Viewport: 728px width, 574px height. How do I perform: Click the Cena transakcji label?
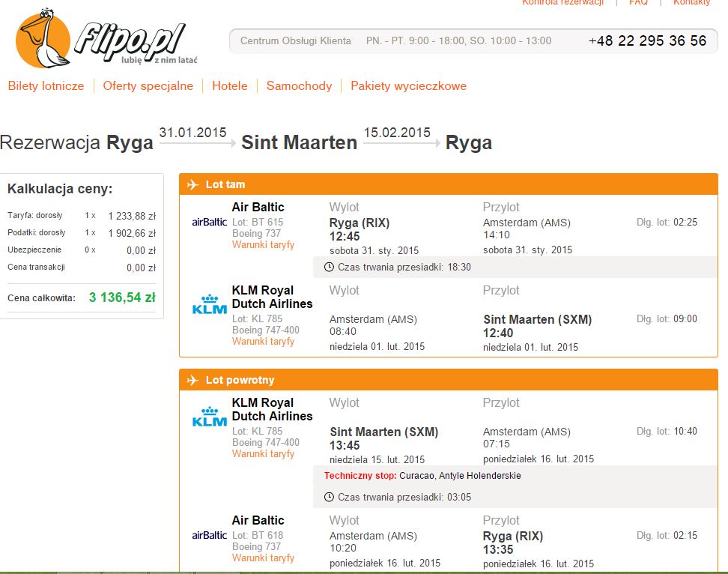[x=36, y=267]
